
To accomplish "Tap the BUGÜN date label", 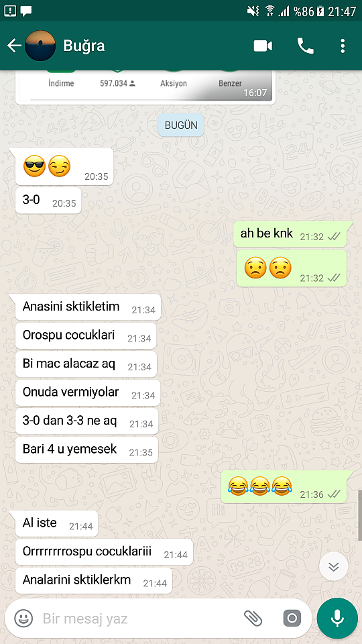I will tap(181, 125).
